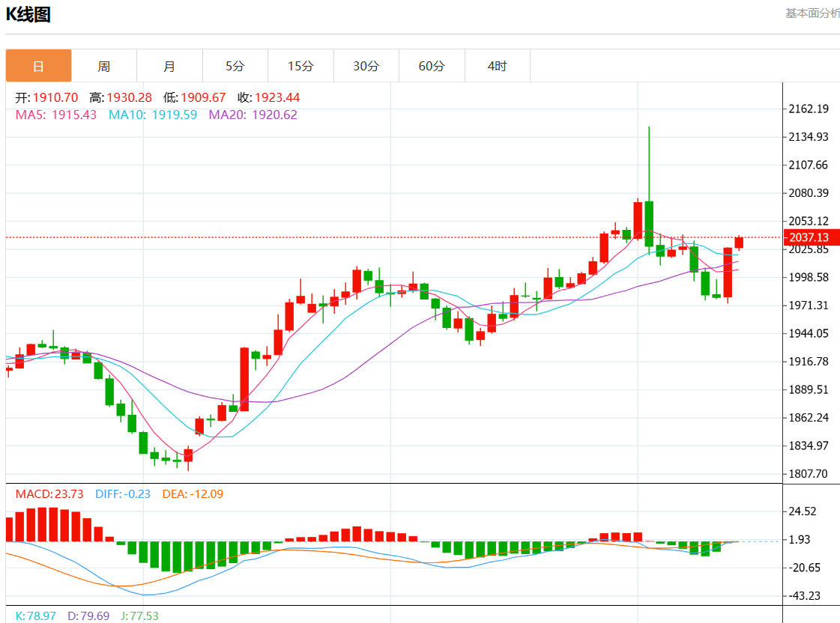The width and height of the screenshot is (840, 623).
Task: Click the 收:1923.44 close price value
Action: [268, 97]
